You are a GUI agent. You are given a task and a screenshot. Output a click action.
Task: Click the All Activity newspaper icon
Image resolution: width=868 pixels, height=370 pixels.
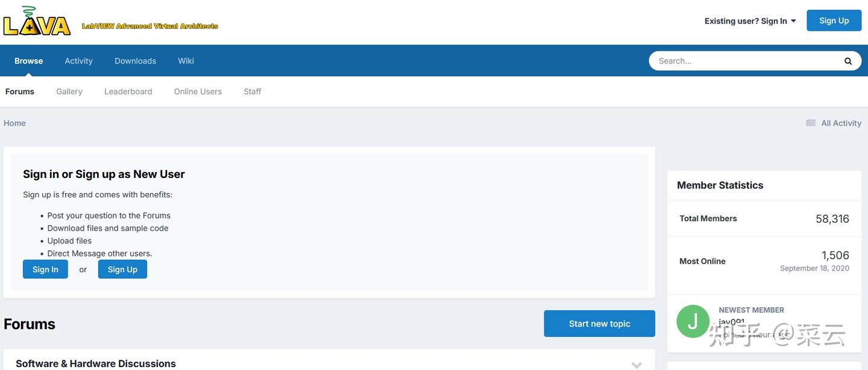[811, 123]
